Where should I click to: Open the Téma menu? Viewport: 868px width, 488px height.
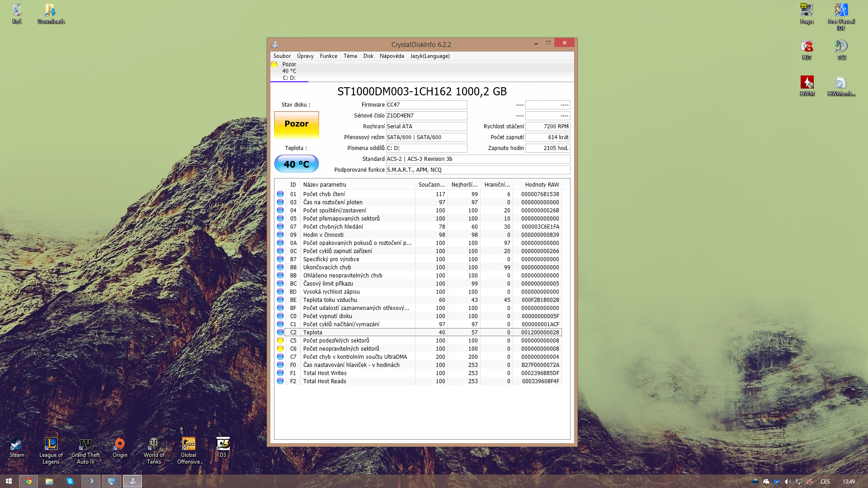(x=350, y=56)
